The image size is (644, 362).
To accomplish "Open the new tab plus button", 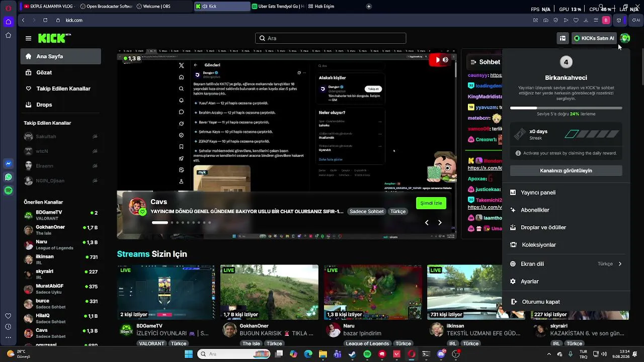I will tap(369, 7).
